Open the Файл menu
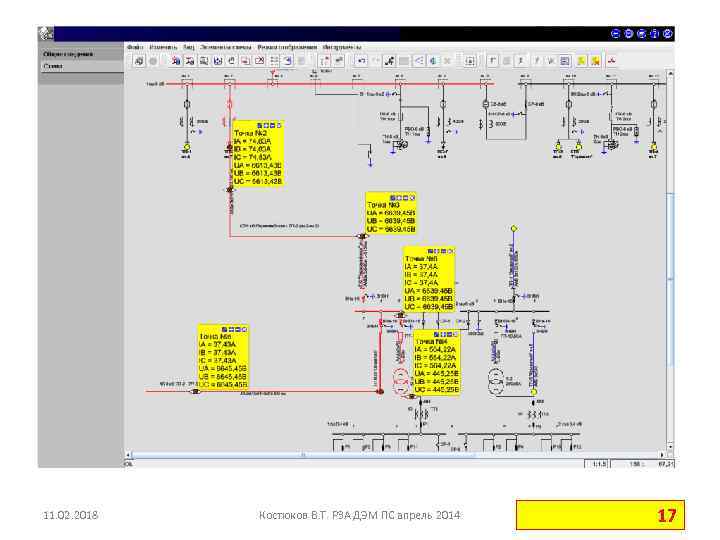Screen dimensions: 720x540 pos(135,47)
